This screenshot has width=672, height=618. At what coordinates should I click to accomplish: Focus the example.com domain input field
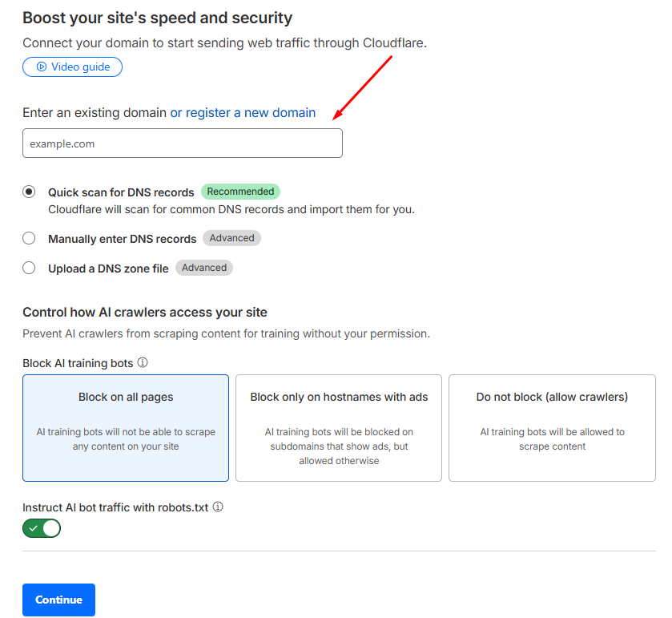[x=182, y=143]
